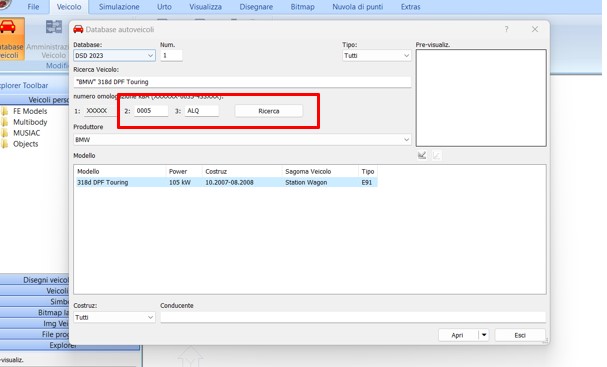Click the FE Models folder icon
The image size is (607, 367).
pos(5,111)
